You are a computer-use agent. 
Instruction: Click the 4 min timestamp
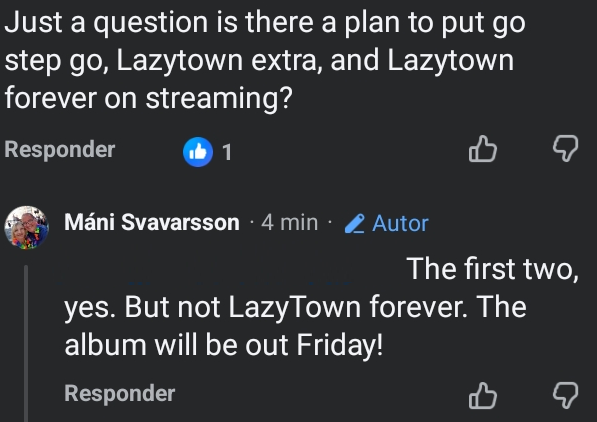click(289, 222)
